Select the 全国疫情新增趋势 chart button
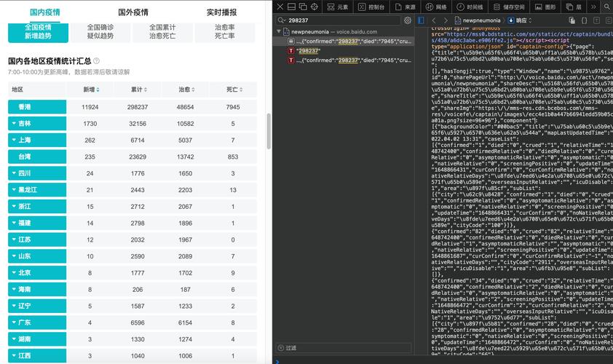The image size is (613, 364). (38, 32)
